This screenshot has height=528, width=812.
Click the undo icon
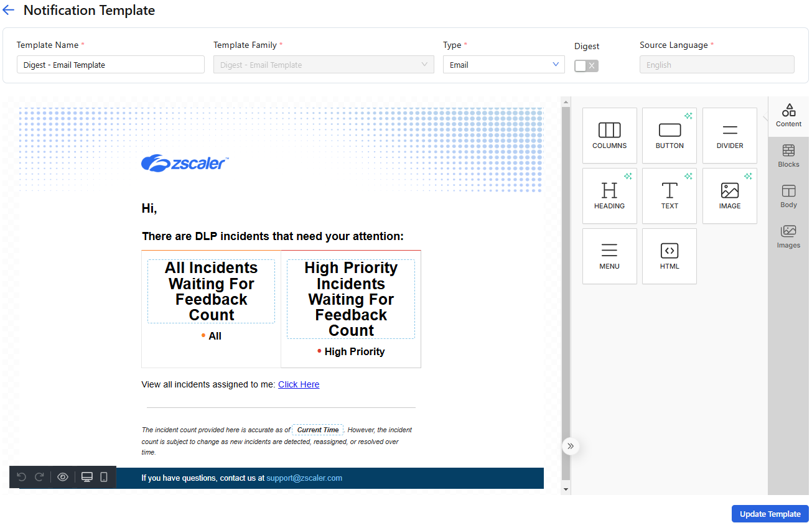point(22,476)
